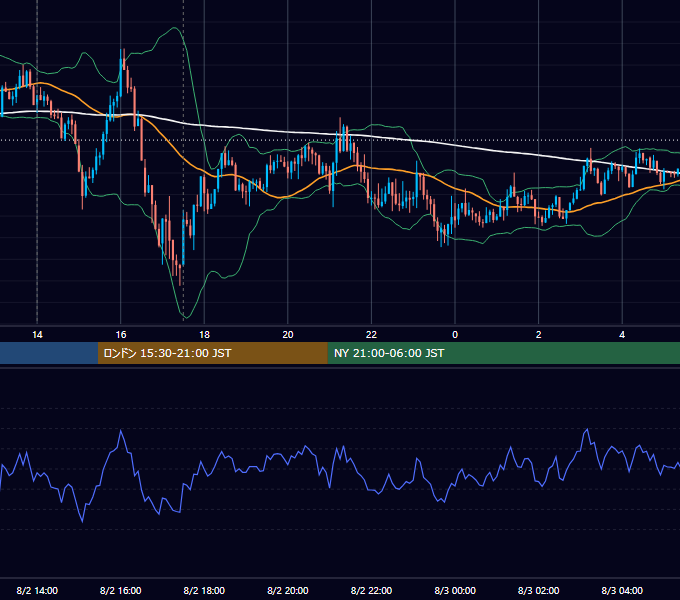The image size is (680, 600).
Task: Click the London 15:30-21:00 JST session band
Action: pyautogui.click(x=212, y=353)
